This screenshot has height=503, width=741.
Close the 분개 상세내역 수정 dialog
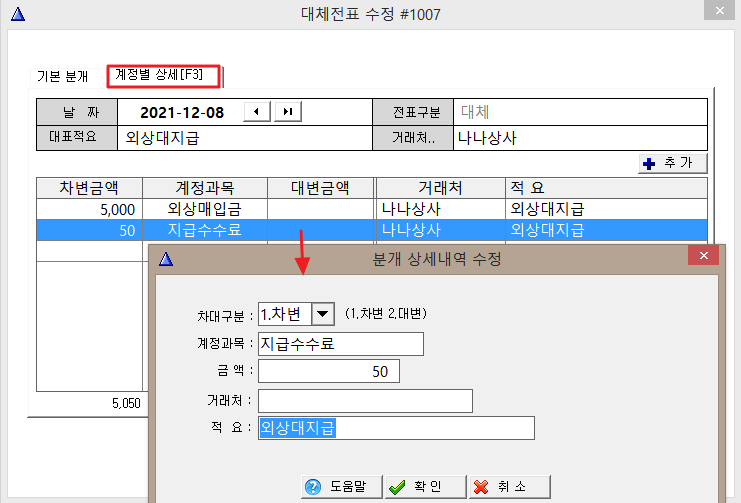pyautogui.click(x=704, y=256)
